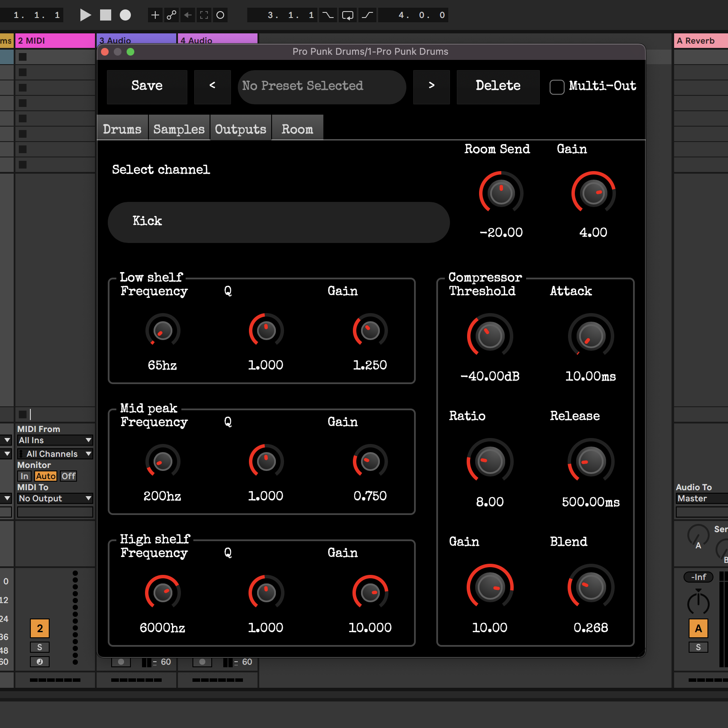Click Low shelf Frequency knob
The height and width of the screenshot is (728, 728).
click(x=163, y=331)
